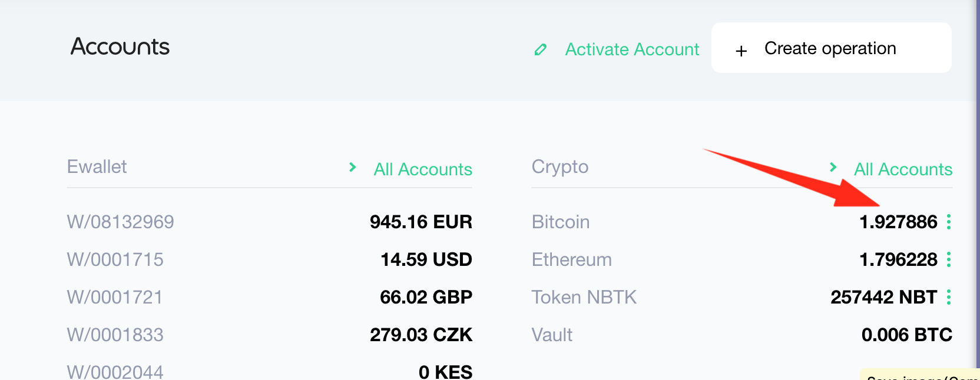Open the three-dot menu for Ethereum
The image size is (980, 380).
(949, 259)
